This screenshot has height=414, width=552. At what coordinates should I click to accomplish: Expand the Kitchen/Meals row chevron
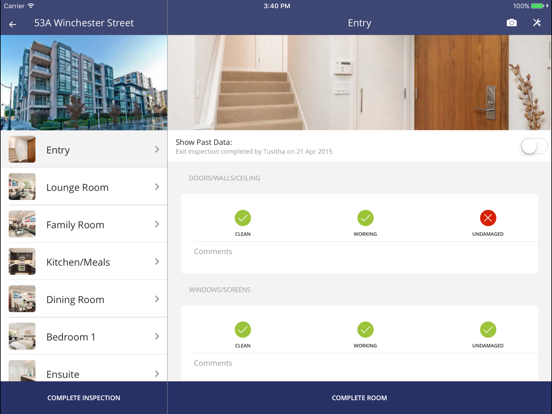click(157, 262)
